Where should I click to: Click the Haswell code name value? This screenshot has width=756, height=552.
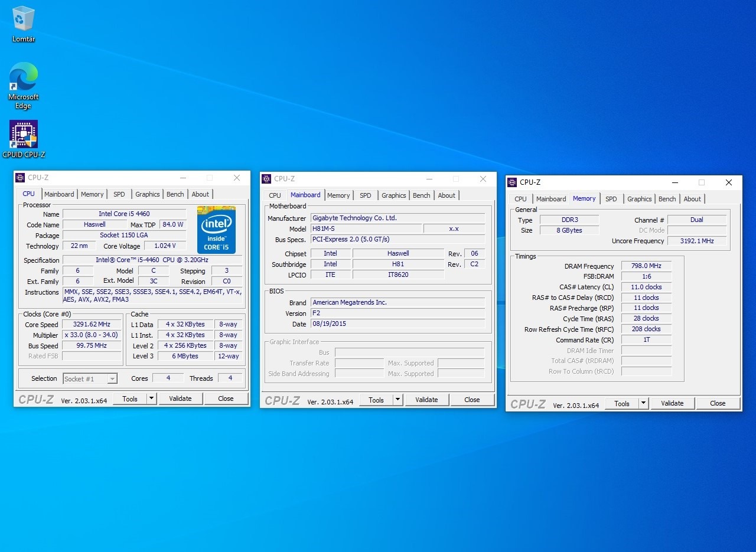[94, 224]
